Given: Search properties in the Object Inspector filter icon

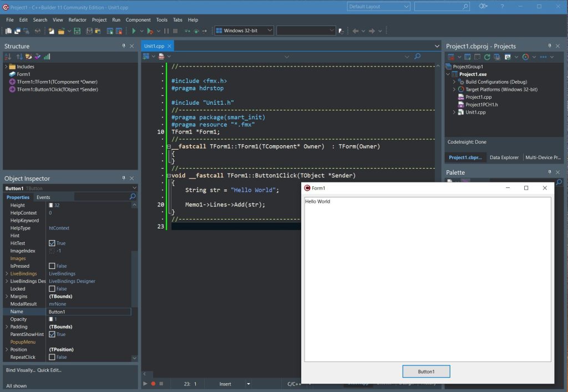Looking at the screenshot, I should 133,196.
